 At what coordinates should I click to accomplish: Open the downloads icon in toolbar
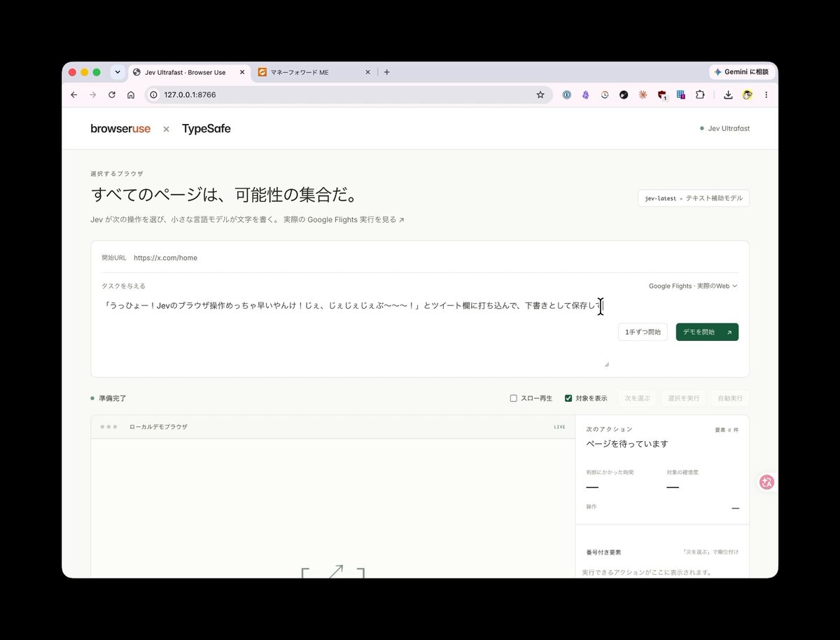[728, 95]
